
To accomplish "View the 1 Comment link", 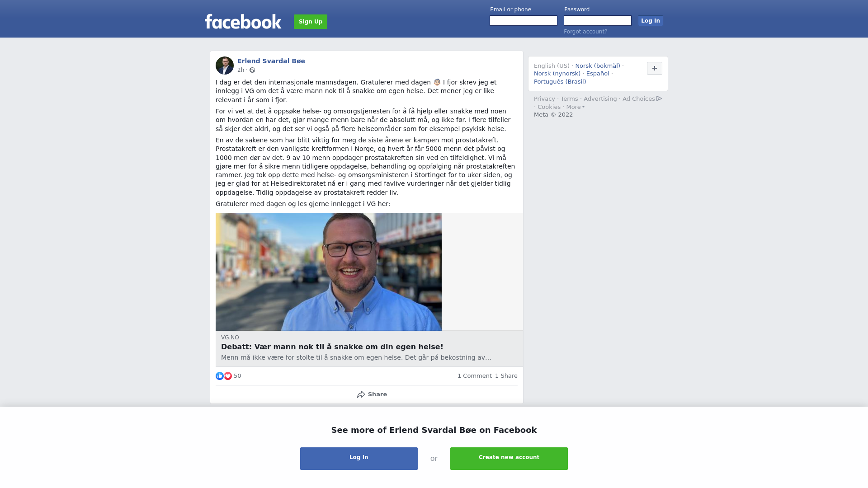I will point(474,376).
